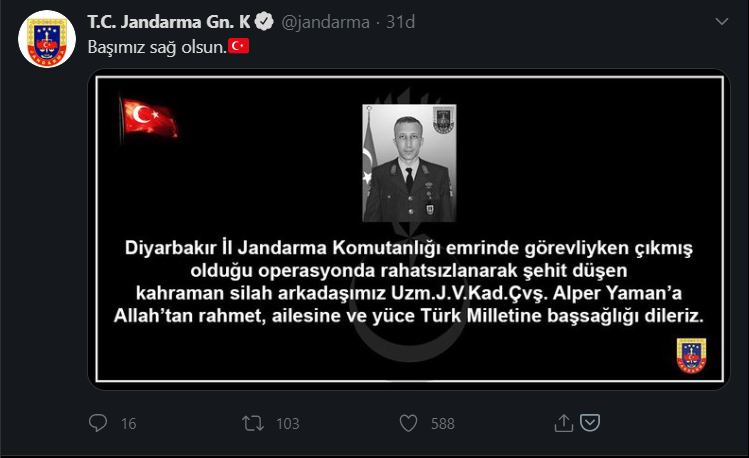Click the like count 588
This screenshot has width=749, height=458.
443,424
